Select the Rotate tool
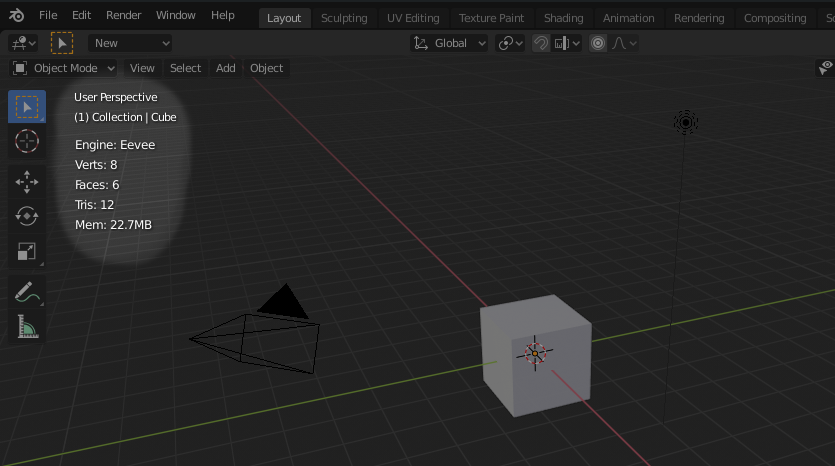 coord(27,216)
